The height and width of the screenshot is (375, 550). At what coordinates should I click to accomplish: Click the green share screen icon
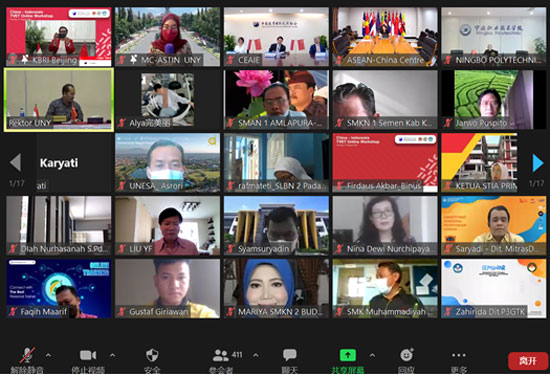[x=348, y=355]
